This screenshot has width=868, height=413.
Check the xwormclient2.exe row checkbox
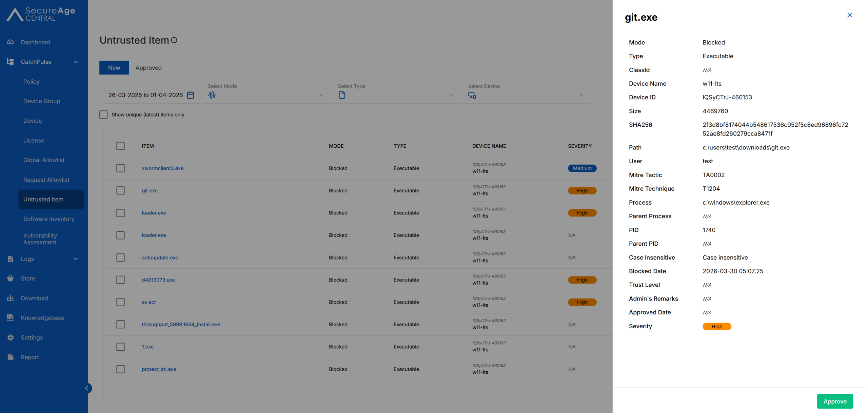(x=120, y=168)
